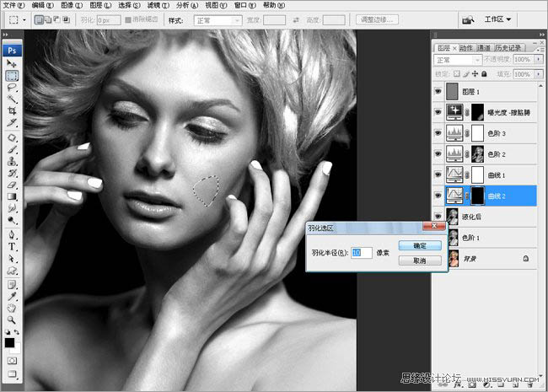Select the Lasso tool

tap(13, 87)
